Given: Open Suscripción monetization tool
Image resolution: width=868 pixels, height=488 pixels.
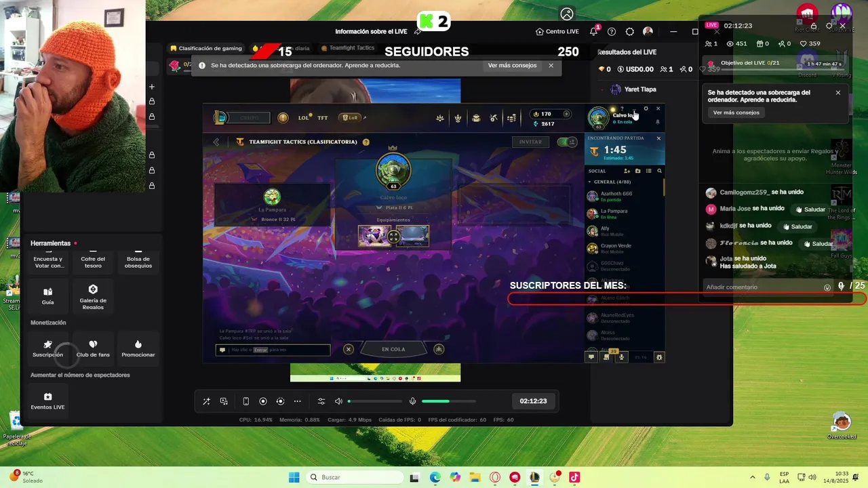Looking at the screenshot, I should coord(47,349).
